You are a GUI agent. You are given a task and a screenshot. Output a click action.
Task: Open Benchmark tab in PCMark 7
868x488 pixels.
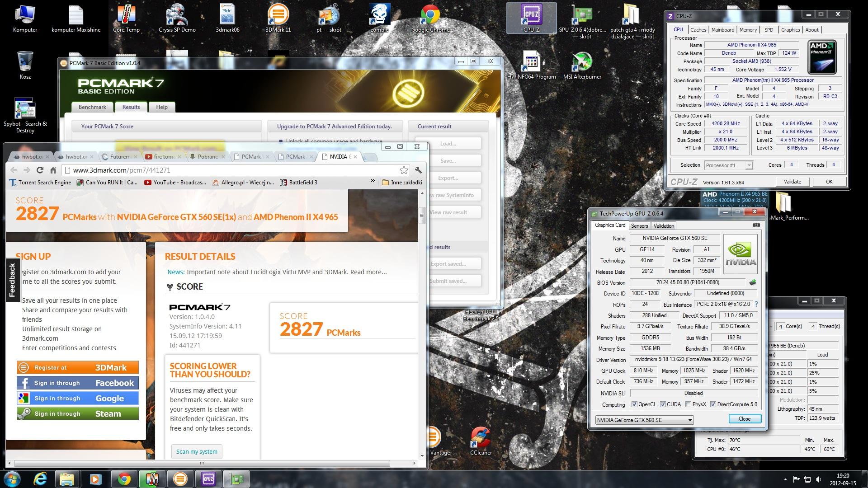click(x=92, y=107)
